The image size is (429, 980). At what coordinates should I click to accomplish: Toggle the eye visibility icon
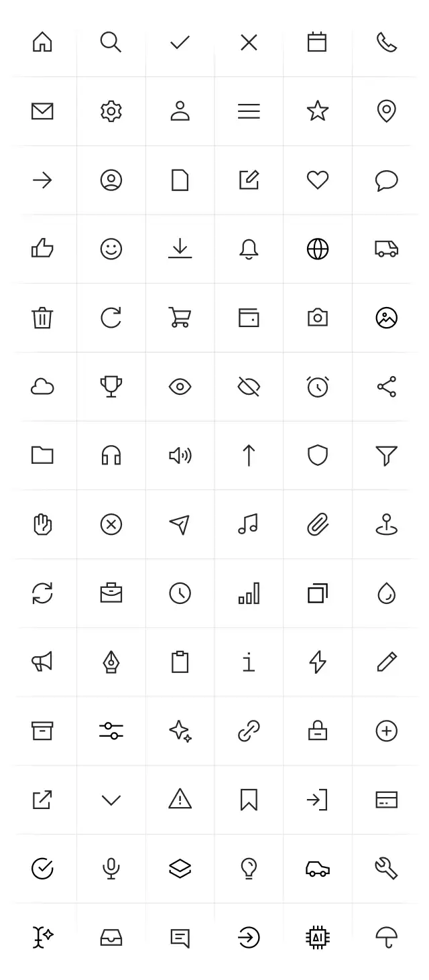click(x=180, y=387)
